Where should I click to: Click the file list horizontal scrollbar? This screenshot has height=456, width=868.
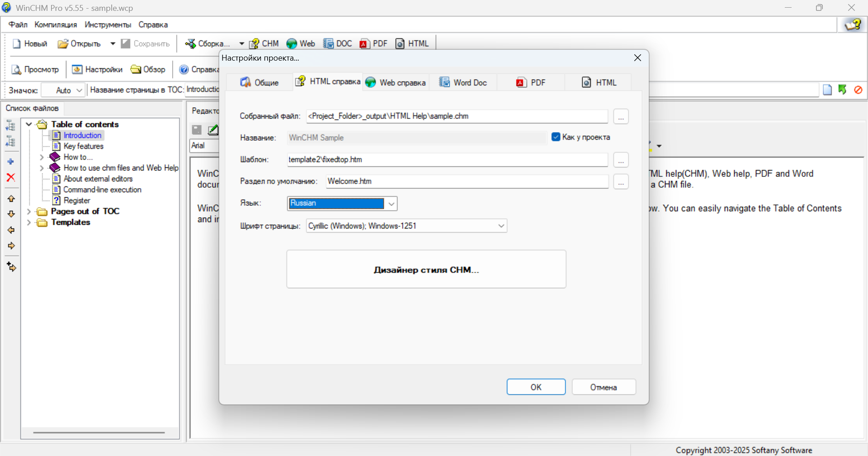[x=99, y=432]
